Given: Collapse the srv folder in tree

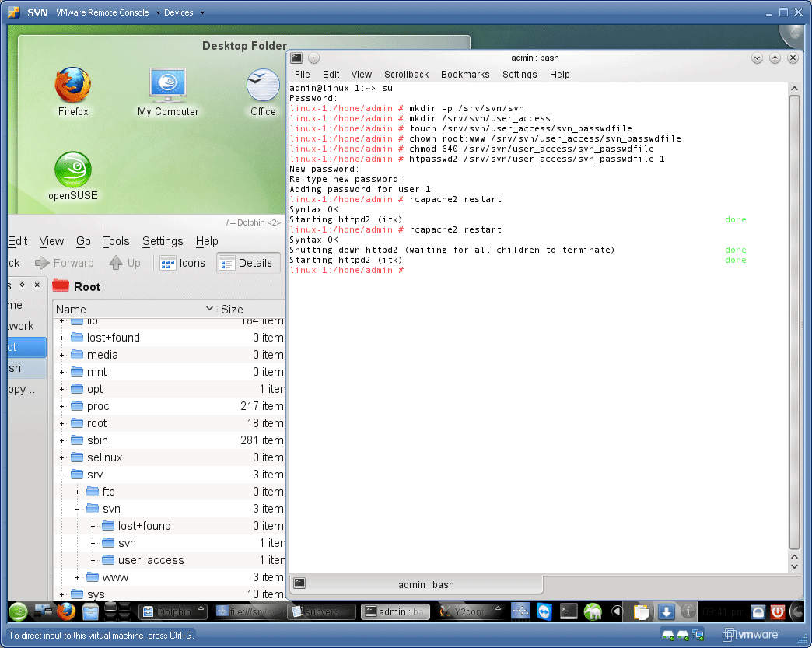Looking at the screenshot, I should (x=61, y=475).
